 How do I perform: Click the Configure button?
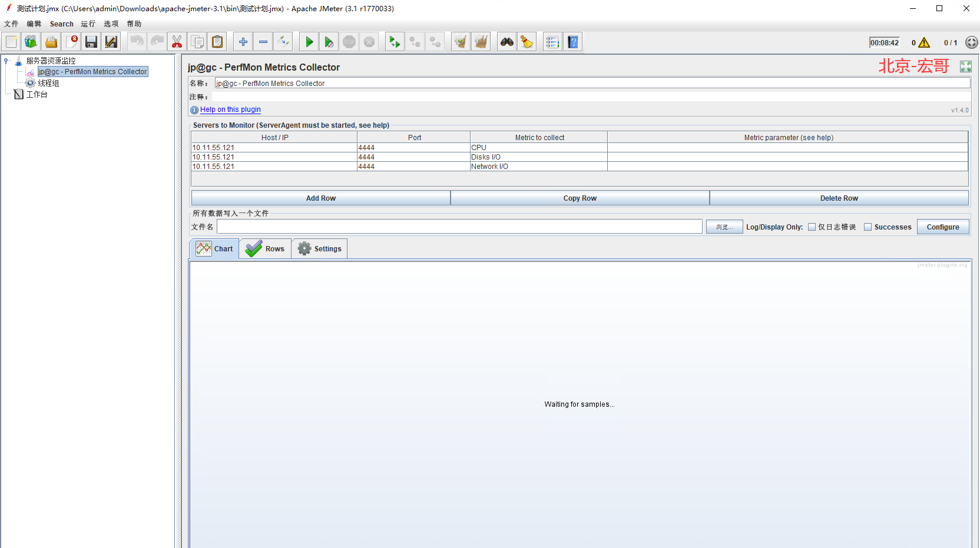point(943,227)
